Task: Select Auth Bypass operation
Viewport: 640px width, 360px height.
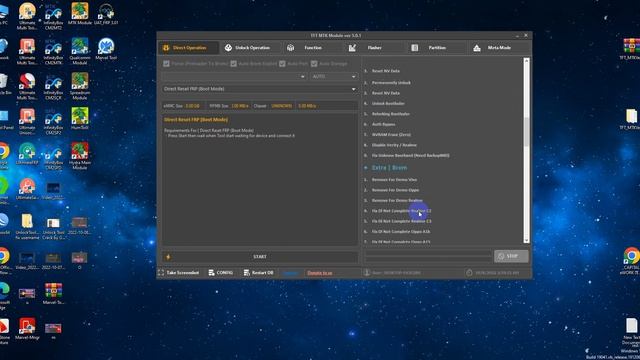Action: pyautogui.click(x=383, y=124)
